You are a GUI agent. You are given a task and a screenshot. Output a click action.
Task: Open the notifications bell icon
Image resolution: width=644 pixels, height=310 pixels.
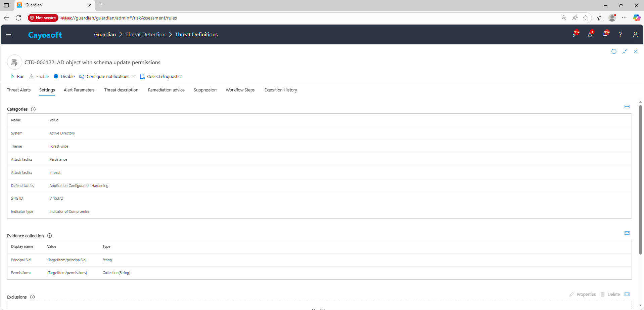tap(605, 34)
